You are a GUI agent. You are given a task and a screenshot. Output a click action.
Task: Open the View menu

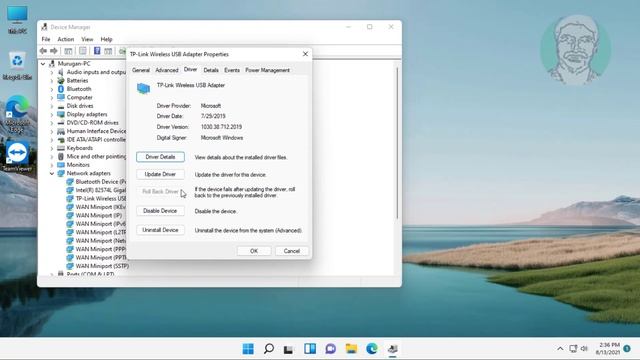(x=87, y=39)
